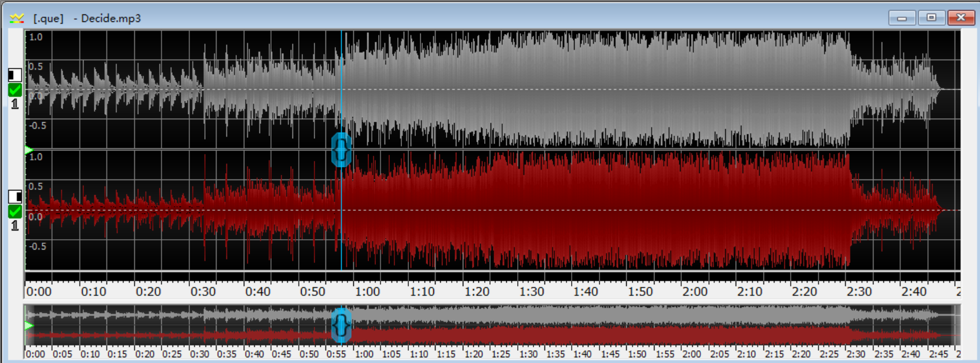
Task: Maximize the Decide.mp3 window
Action: pos(931,18)
